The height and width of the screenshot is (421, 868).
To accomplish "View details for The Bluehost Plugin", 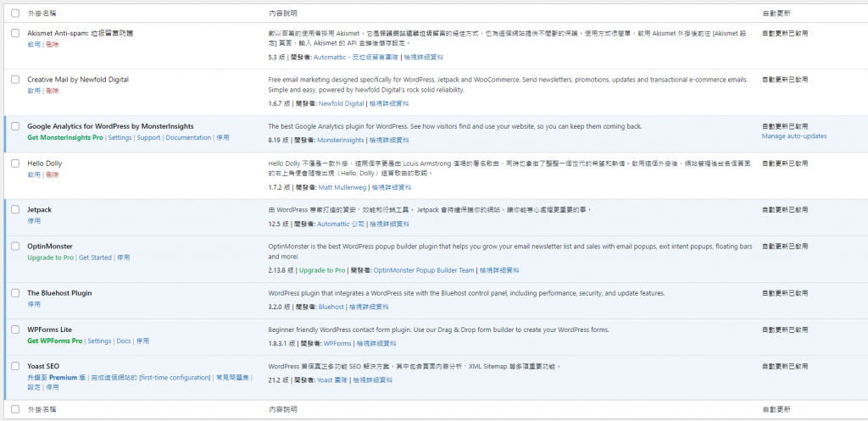I will [369, 307].
